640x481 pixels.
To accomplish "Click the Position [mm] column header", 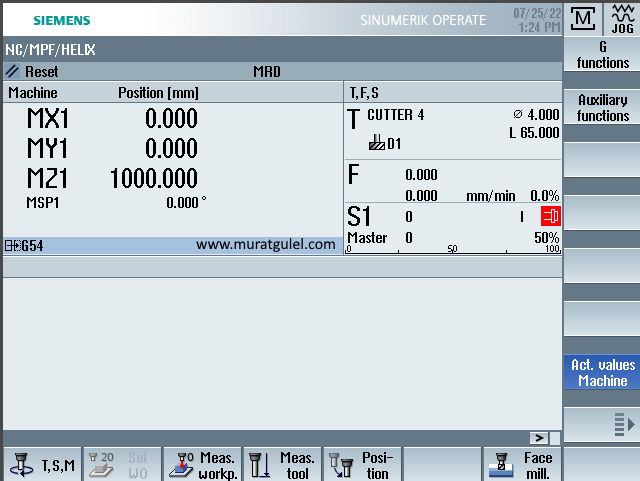I will [x=158, y=93].
